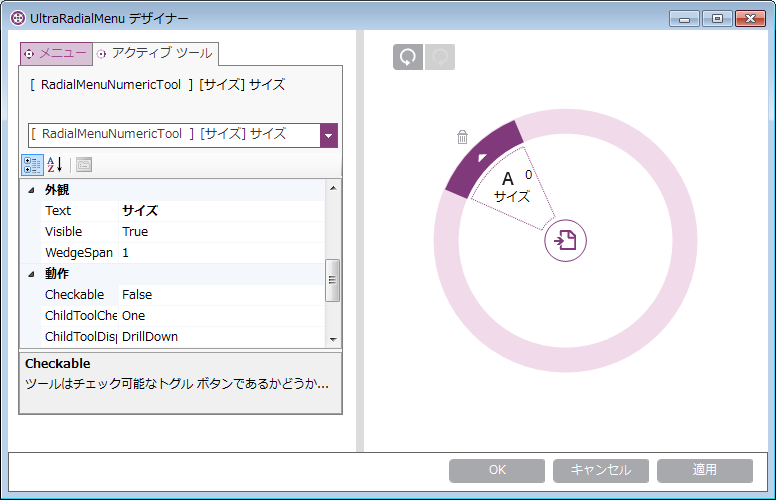
Task: Click the property grid scrollbar thumb
Action: pos(333,280)
